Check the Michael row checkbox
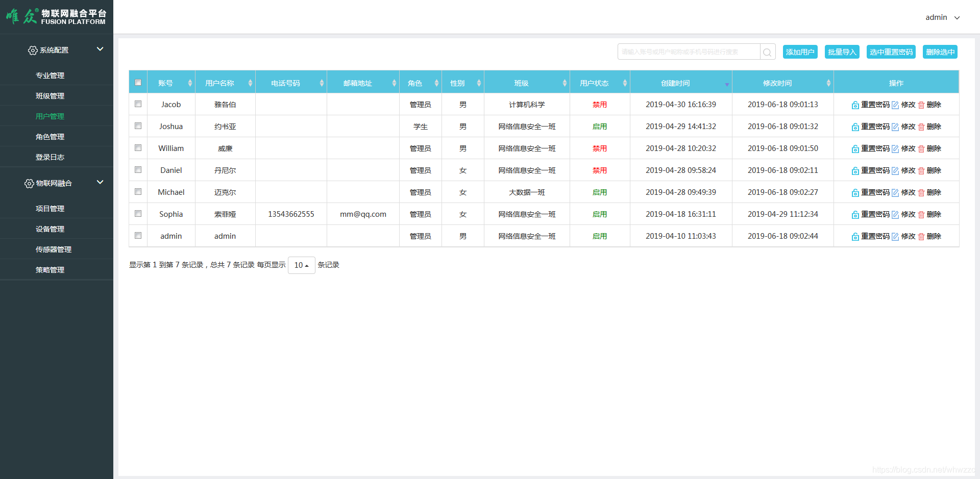Screen dimensions: 980x479 (138, 192)
